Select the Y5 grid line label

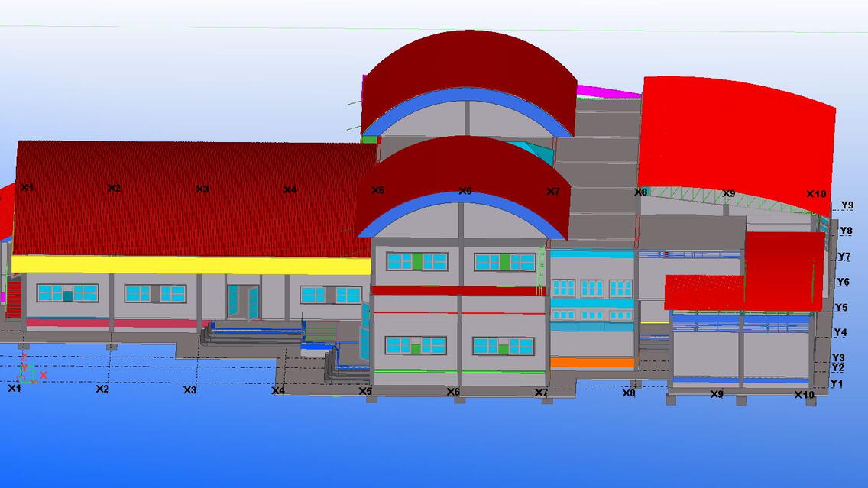[x=840, y=307]
